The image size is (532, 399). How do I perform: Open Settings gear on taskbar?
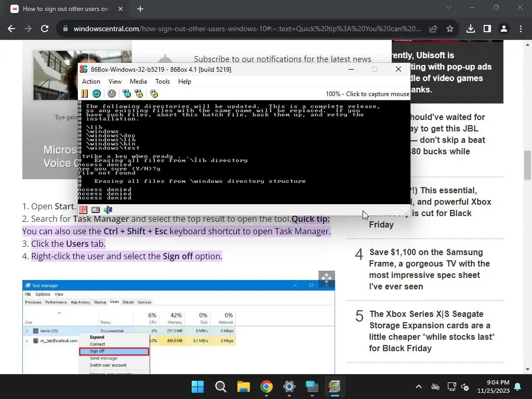(x=289, y=387)
